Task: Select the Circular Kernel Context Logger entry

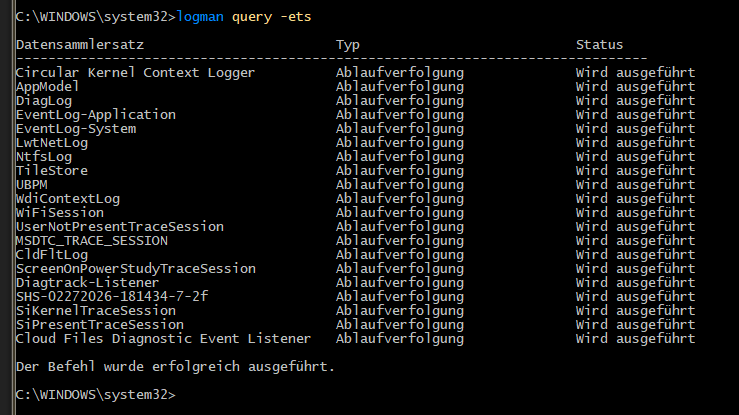Action: (135, 73)
